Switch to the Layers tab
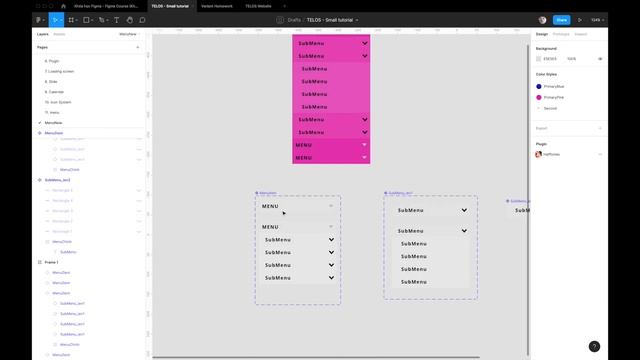Screen dimensions: 640x360 [x=43, y=34]
